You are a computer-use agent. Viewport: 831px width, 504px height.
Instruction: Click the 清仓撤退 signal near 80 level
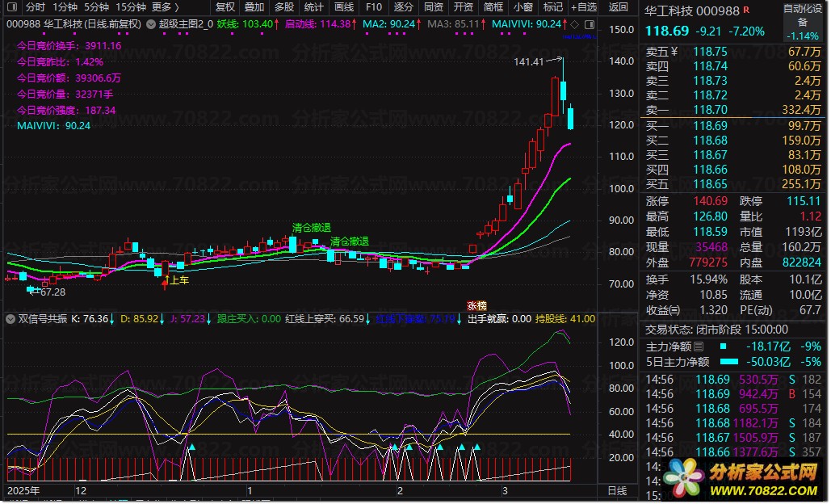(350, 241)
